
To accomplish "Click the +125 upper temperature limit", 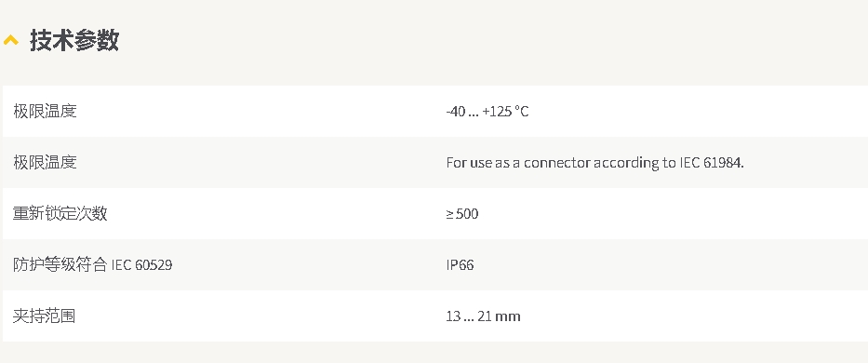I will 497,112.
